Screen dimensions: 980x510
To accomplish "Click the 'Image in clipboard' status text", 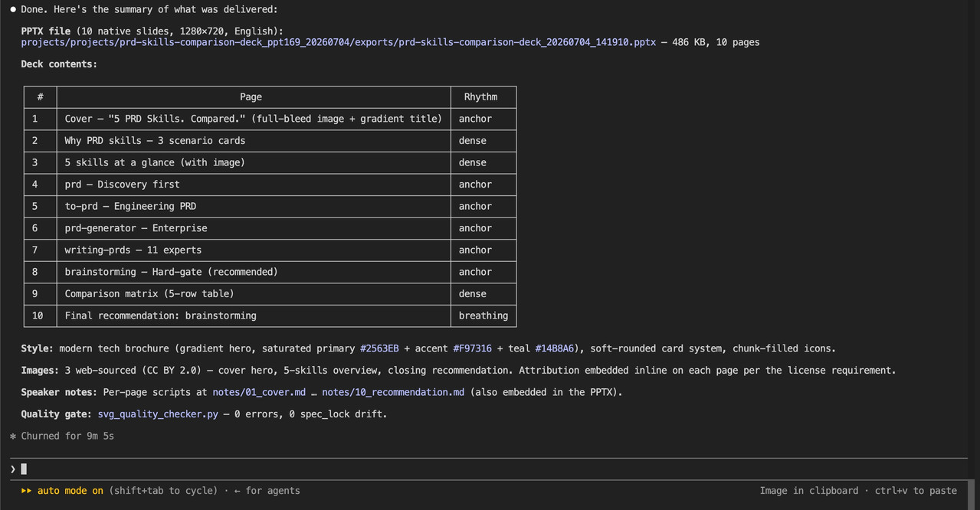I will [809, 491].
